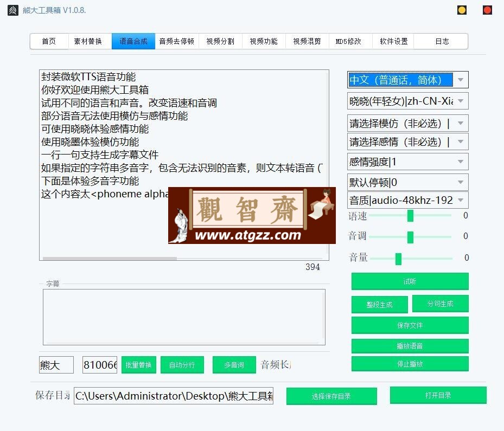Click the line 封装微软TTS语音功能
This screenshot has width=504, height=431.
88,77
